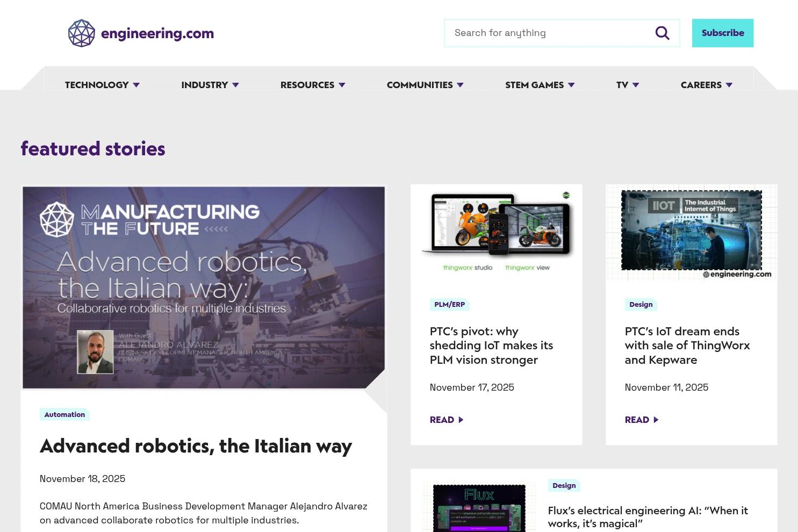Image resolution: width=798 pixels, height=532 pixels.
Task: Click the featured stories heading
Action: [93, 149]
